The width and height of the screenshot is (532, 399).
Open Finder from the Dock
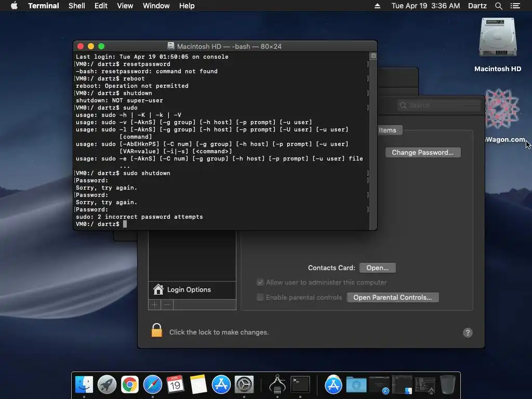coord(84,385)
